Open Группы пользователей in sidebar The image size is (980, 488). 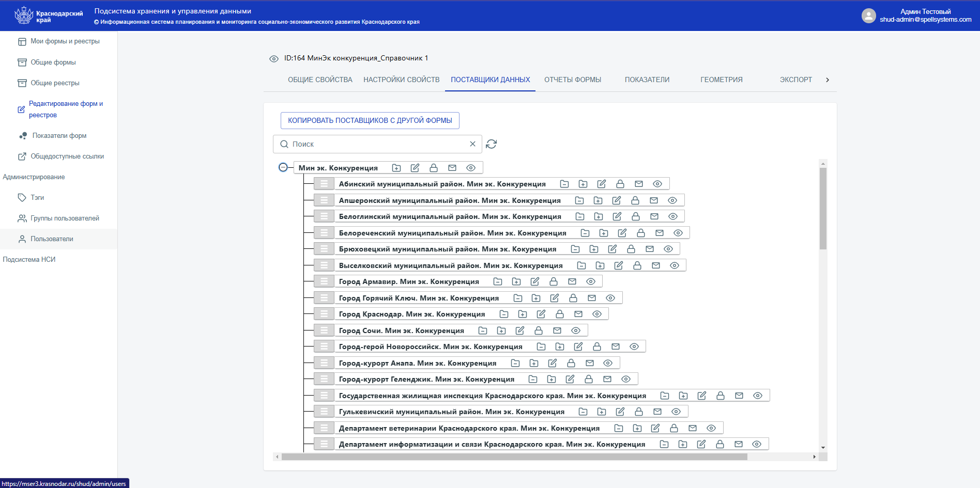click(65, 218)
